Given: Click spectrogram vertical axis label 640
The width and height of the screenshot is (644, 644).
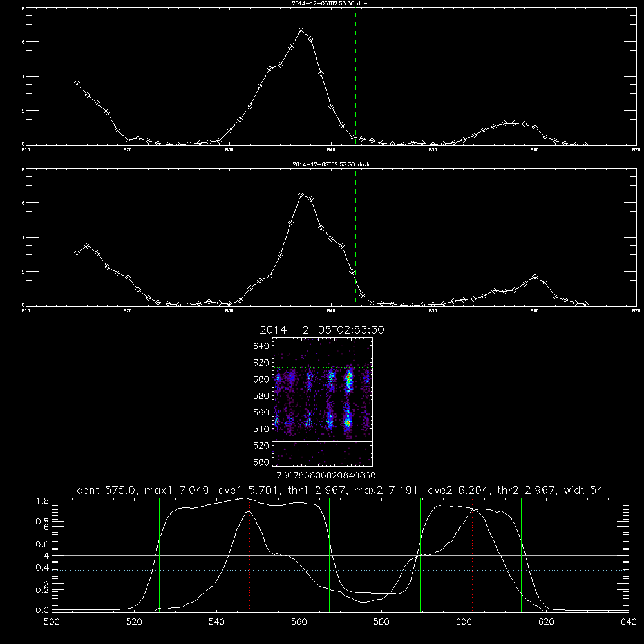Looking at the screenshot, I should click(261, 346).
